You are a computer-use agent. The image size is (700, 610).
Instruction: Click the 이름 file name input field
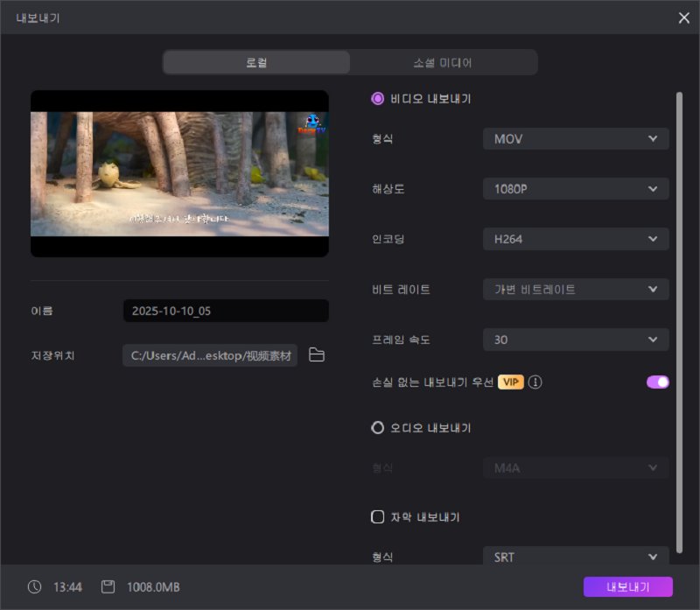tap(226, 311)
